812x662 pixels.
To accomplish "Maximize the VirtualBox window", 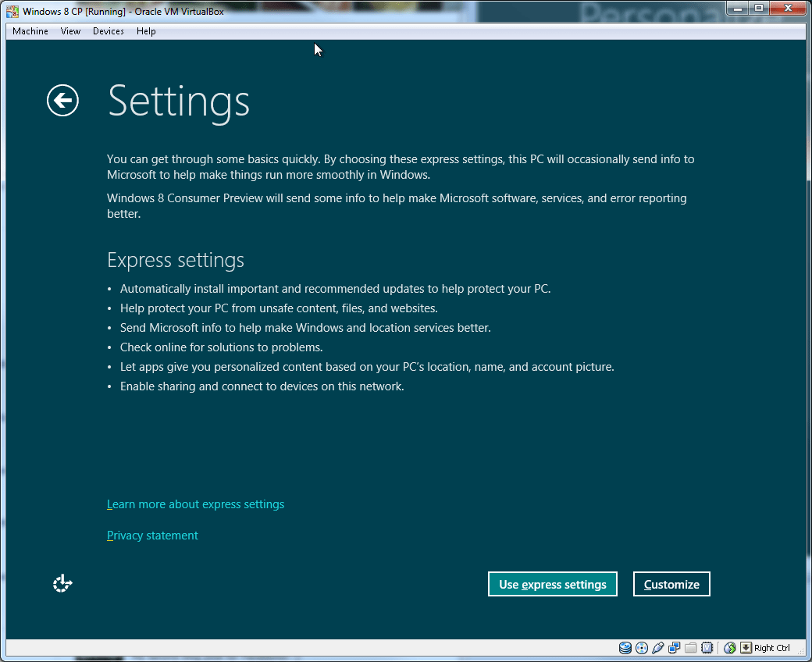I will [759, 9].
